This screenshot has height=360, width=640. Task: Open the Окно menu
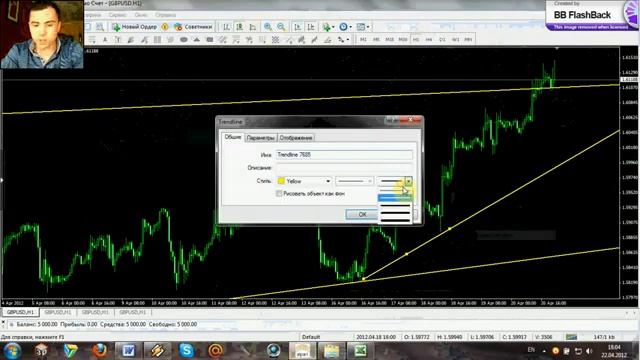[141, 15]
